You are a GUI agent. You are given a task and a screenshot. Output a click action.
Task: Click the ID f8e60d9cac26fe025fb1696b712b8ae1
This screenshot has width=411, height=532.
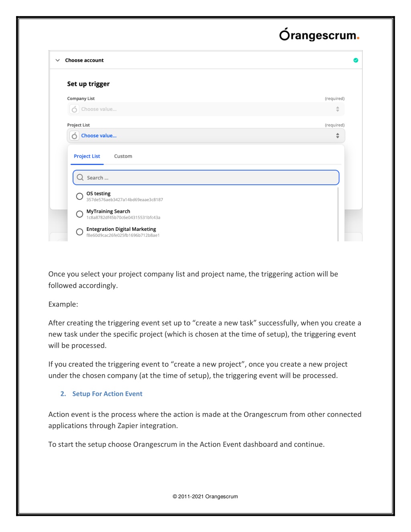123,235
